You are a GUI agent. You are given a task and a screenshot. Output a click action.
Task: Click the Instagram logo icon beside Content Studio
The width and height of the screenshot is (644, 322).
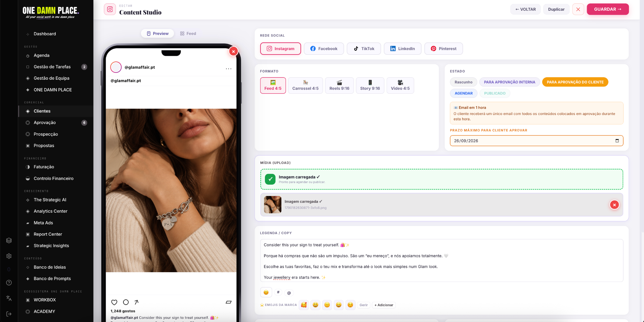pos(110,9)
